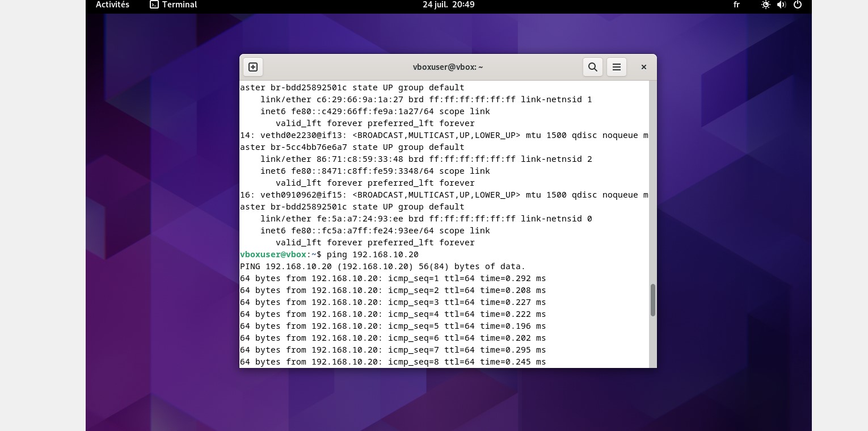
Task: Click the volume speaker icon
Action: [x=781, y=5]
